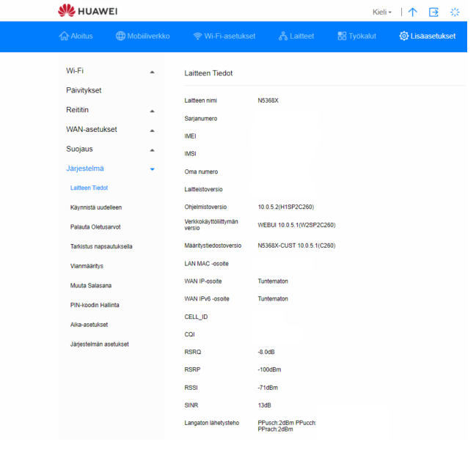476x461 pixels.
Task: Open Wi-Fi-asetukset in the top navigation
Action: (224, 36)
